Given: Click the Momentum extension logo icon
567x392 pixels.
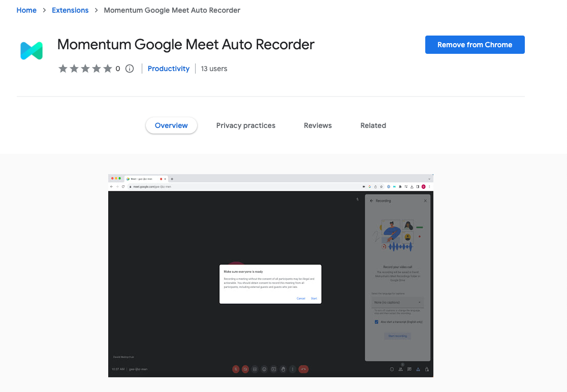Looking at the screenshot, I should (31, 51).
